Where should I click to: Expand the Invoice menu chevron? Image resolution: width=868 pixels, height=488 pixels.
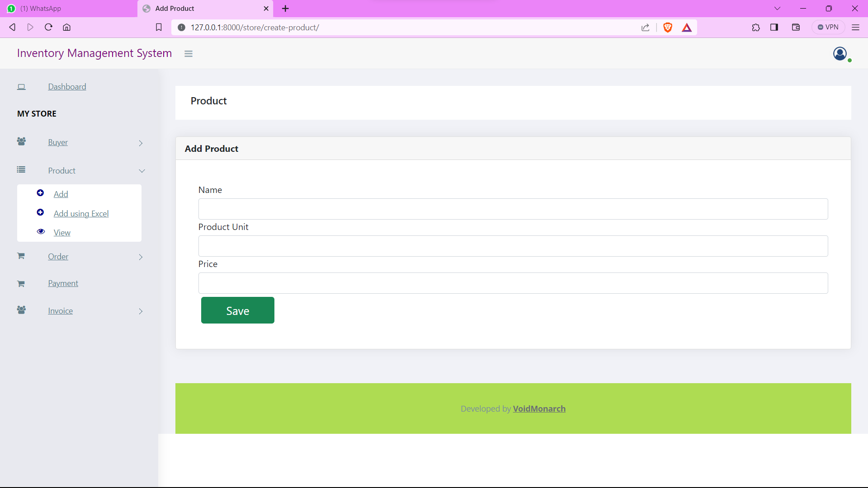pyautogui.click(x=141, y=311)
